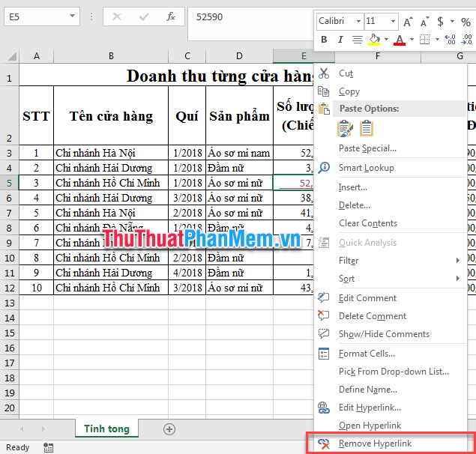
Task: Select row 12 header
Action: [9, 288]
